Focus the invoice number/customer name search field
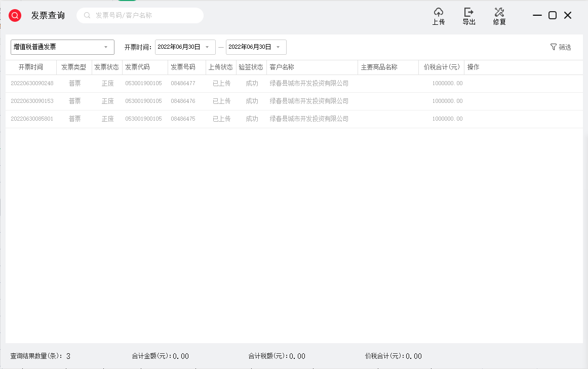 (x=144, y=16)
